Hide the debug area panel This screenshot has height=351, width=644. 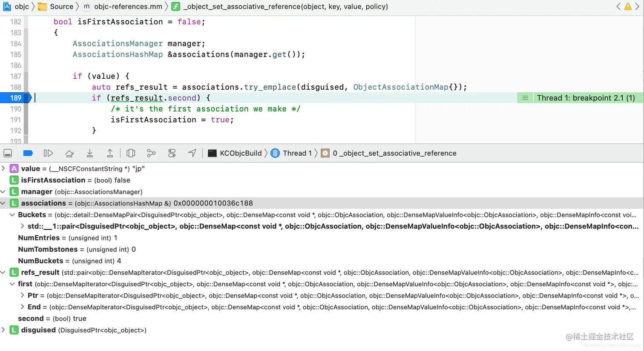8,153
